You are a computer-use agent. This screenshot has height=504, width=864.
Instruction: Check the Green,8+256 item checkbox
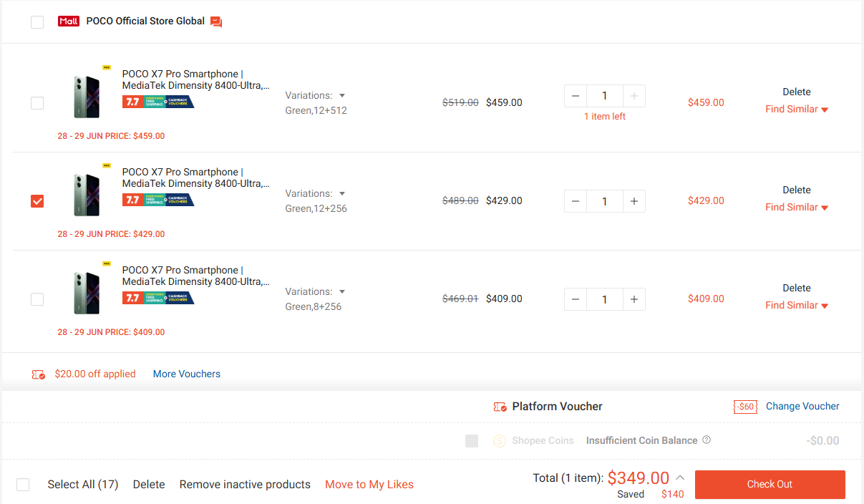(x=37, y=299)
